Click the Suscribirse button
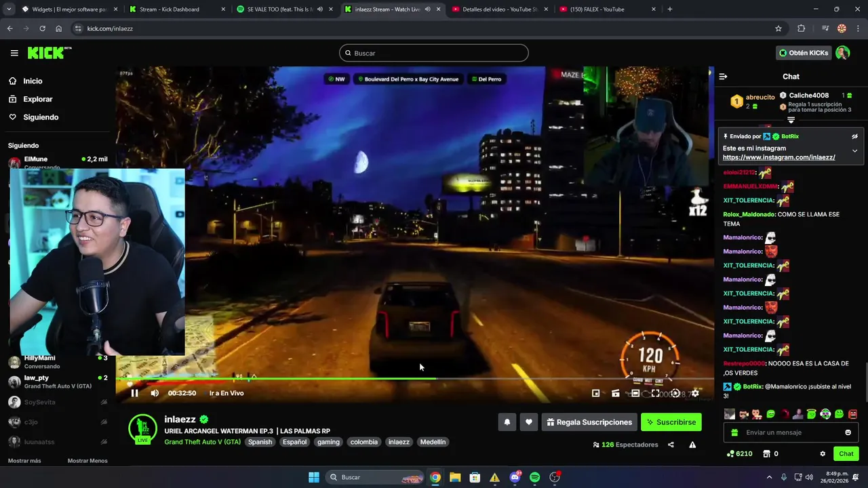 tap(671, 422)
